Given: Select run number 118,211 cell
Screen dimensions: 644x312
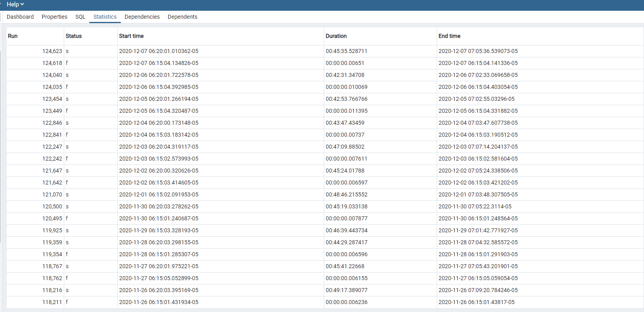Looking at the screenshot, I should 52,302.
